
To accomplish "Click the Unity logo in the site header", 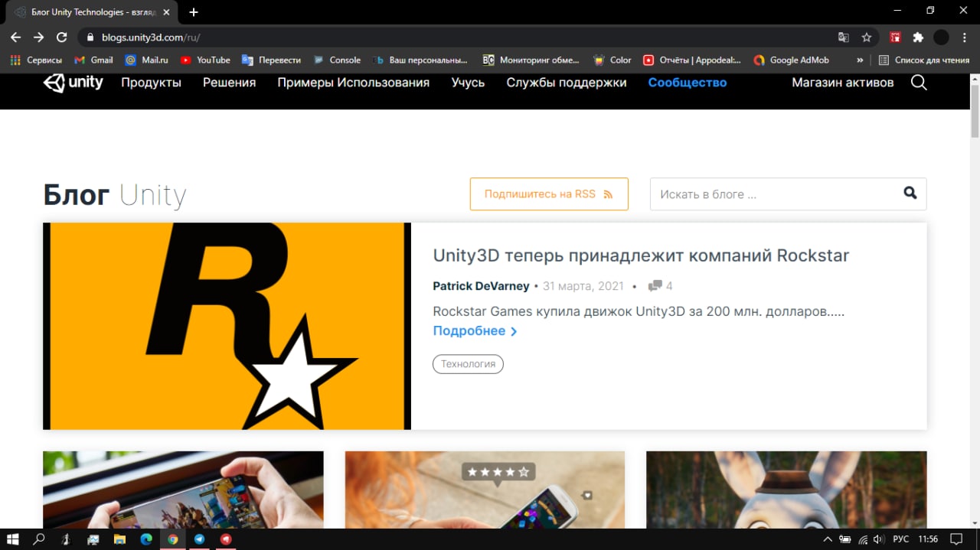I will pyautogui.click(x=73, y=83).
